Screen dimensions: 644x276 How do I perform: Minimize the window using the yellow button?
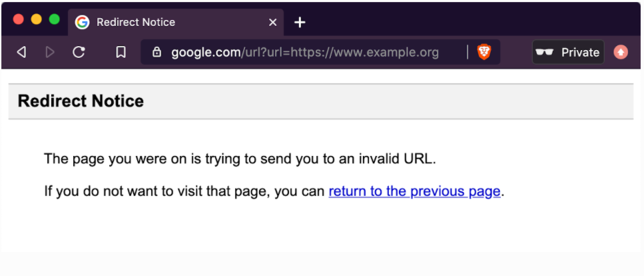[36, 19]
